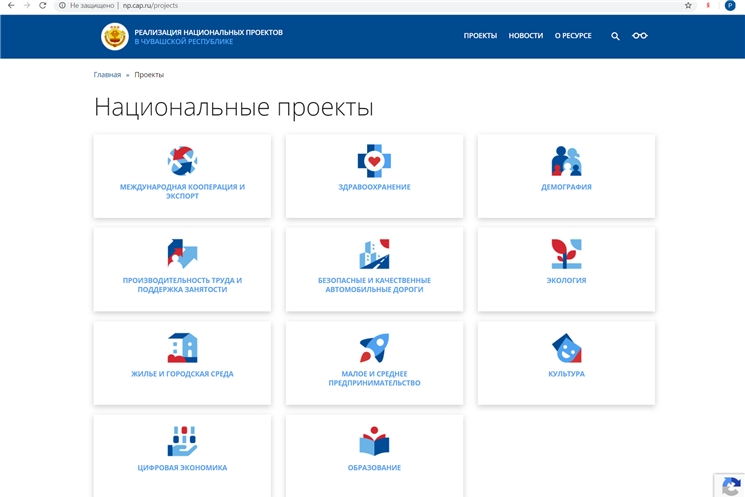745x497 pixels.
Task: Open the ЦИФРОВАЯ ЭКОНОМИКА project link
Action: pyautogui.click(x=182, y=468)
